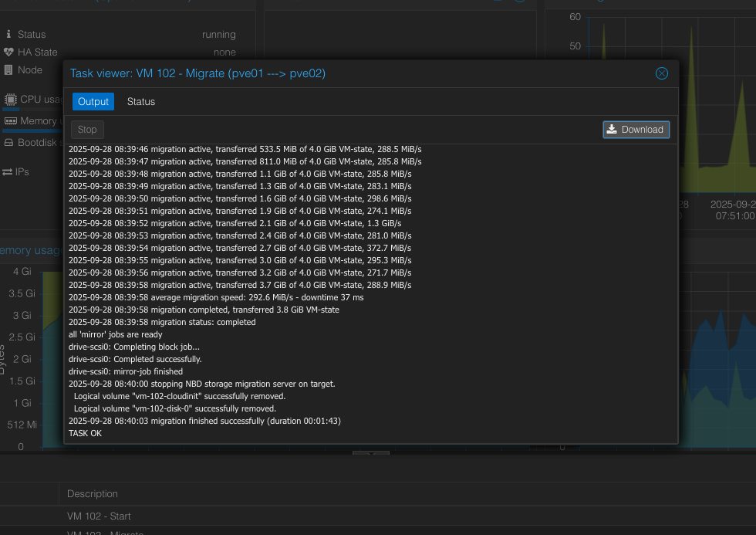The image size is (756, 535).
Task: Click the IPs exchange arrows icon
Action: [x=8, y=171]
